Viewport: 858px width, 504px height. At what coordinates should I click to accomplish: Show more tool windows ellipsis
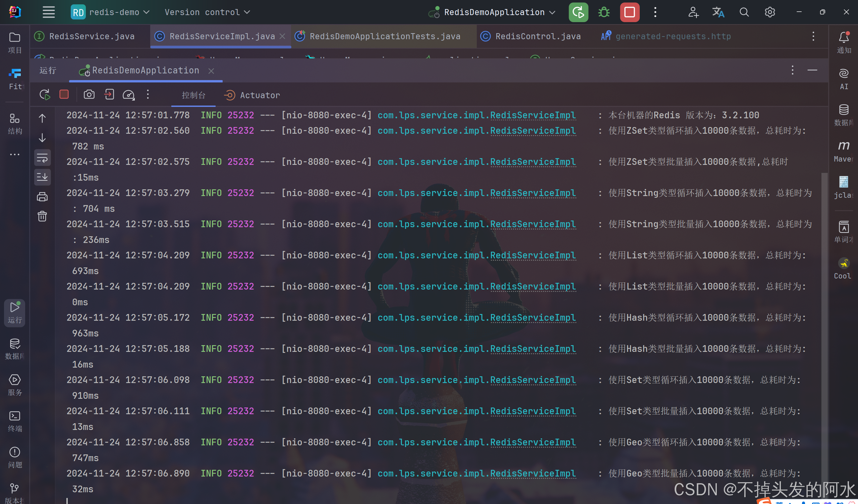coord(15,154)
